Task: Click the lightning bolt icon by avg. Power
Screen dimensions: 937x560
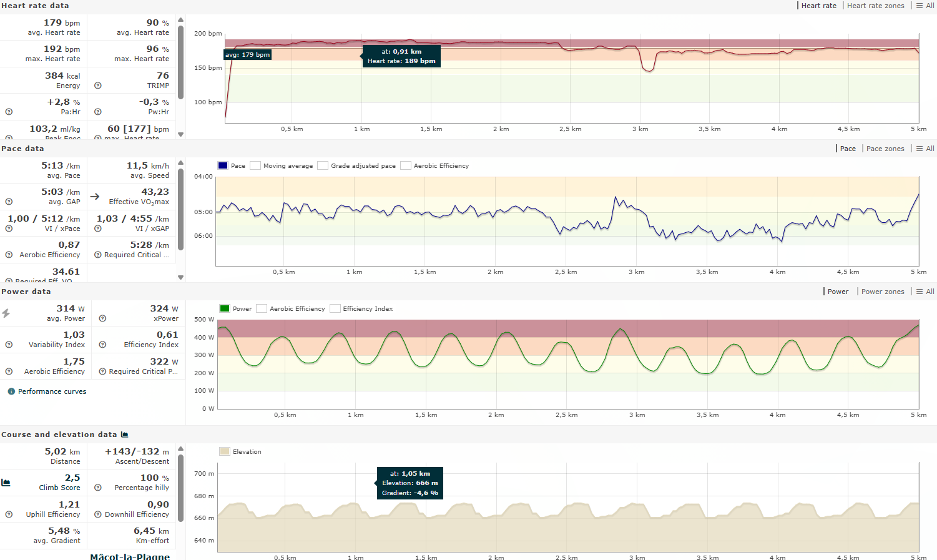Action: pyautogui.click(x=6, y=313)
